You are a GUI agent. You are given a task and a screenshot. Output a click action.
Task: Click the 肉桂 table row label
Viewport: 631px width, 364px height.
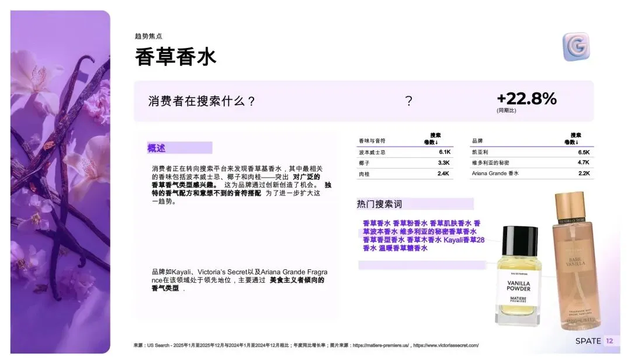[x=364, y=174]
